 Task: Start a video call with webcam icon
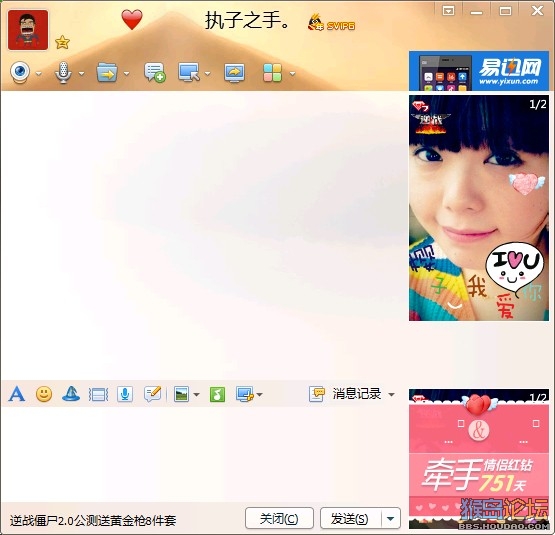click(x=20, y=72)
